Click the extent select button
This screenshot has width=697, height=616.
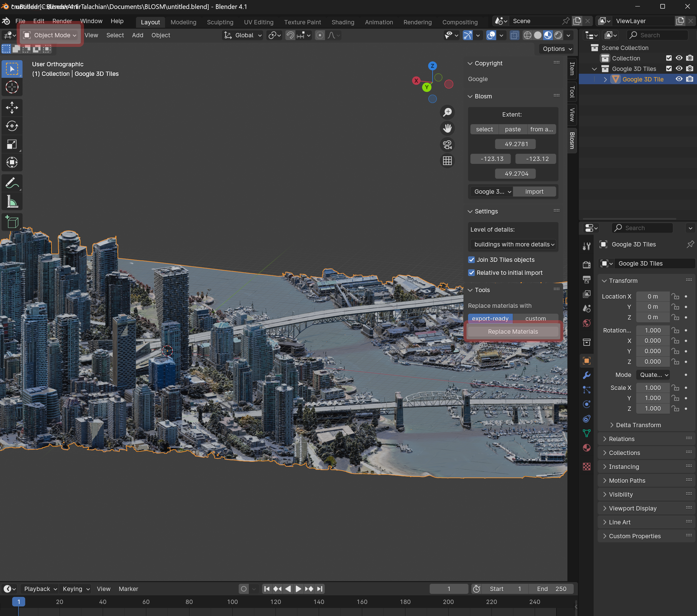pyautogui.click(x=484, y=129)
